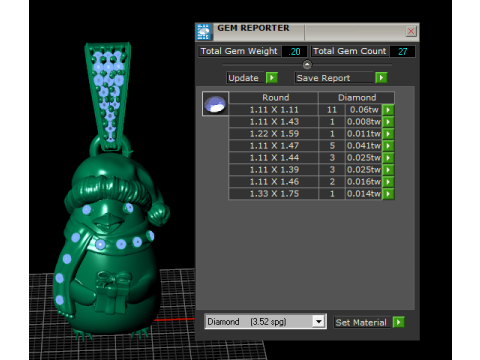Click the Round column header
Viewport: 480px width, 360px height.
(x=273, y=98)
